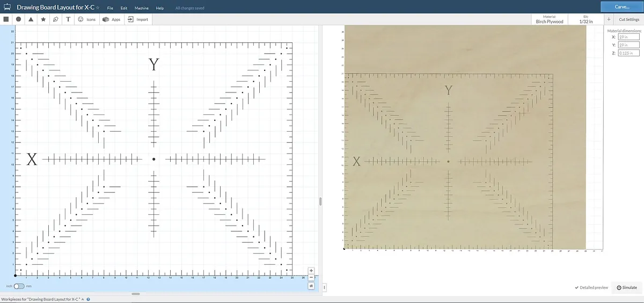Pick the triangle shape tool

(x=31, y=19)
